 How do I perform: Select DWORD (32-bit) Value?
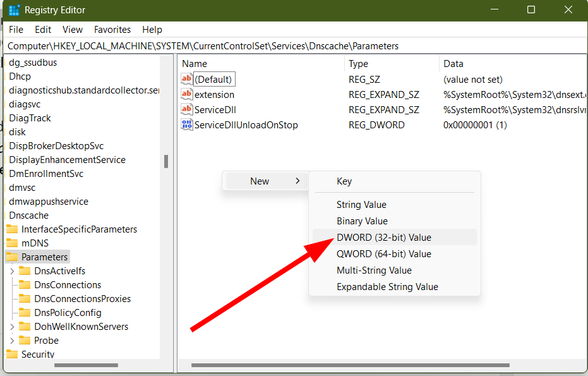tap(395, 237)
